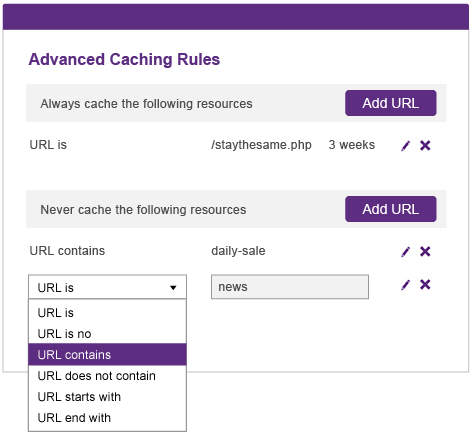This screenshot has width=470, height=435.
Task: Choose URL starts with option
Action: click(107, 397)
